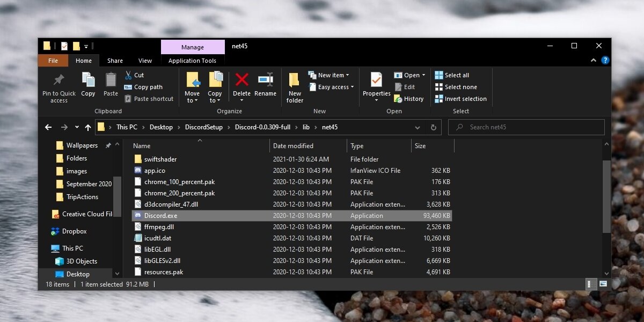This screenshot has height=322, width=644.
Task: Open the View ribbon tab
Action: (145, 61)
